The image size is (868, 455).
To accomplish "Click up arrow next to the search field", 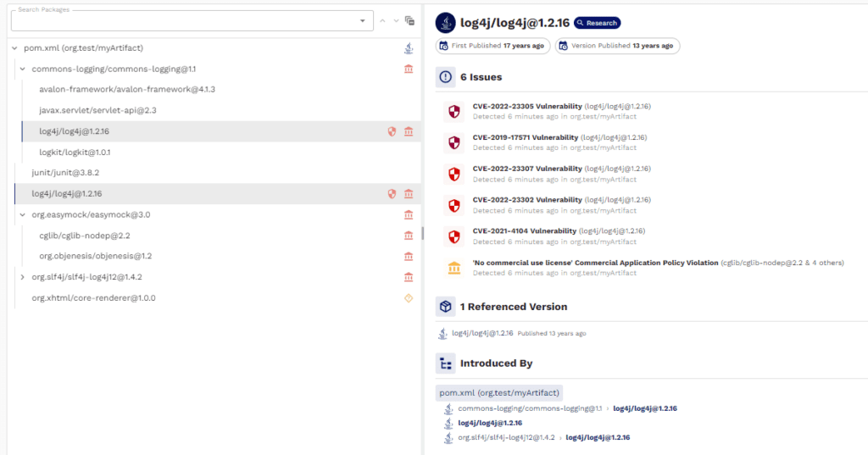I will (x=382, y=21).
